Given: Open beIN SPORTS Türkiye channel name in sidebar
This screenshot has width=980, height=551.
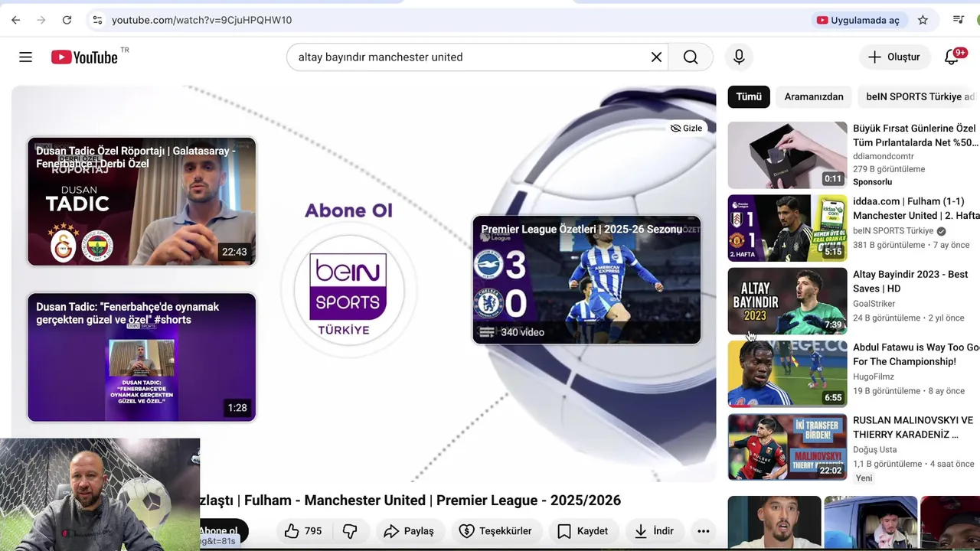Looking at the screenshot, I should 893,230.
